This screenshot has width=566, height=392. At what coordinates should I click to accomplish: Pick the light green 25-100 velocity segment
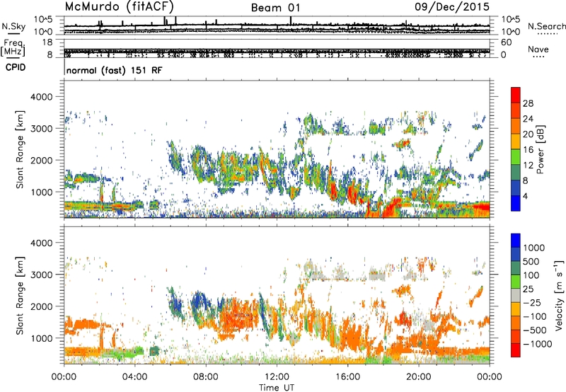pyautogui.click(x=516, y=282)
